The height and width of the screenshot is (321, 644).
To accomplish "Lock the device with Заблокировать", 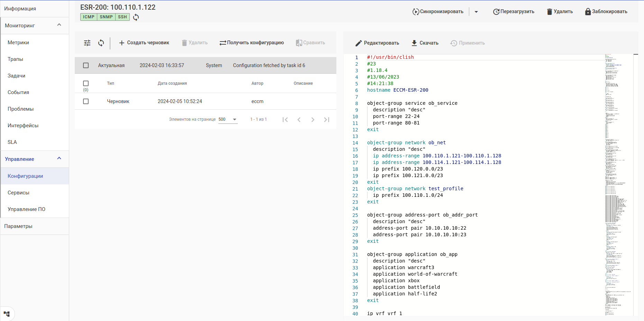I will coord(606,12).
